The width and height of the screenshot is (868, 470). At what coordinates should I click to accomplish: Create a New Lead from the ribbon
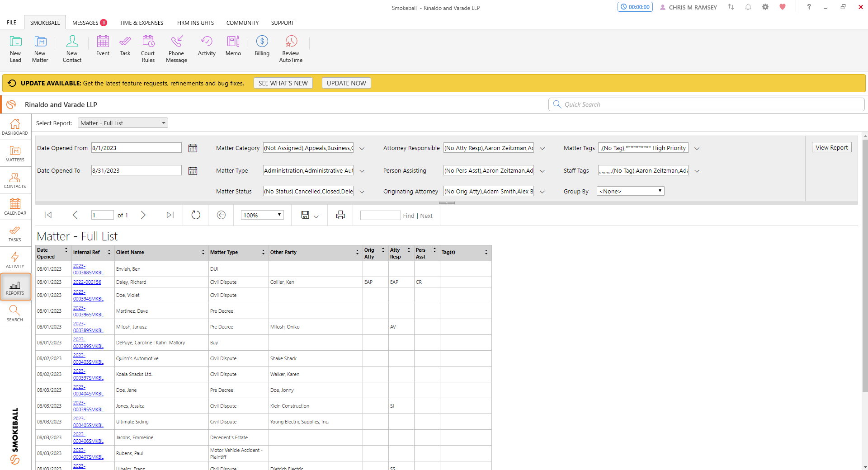point(15,49)
